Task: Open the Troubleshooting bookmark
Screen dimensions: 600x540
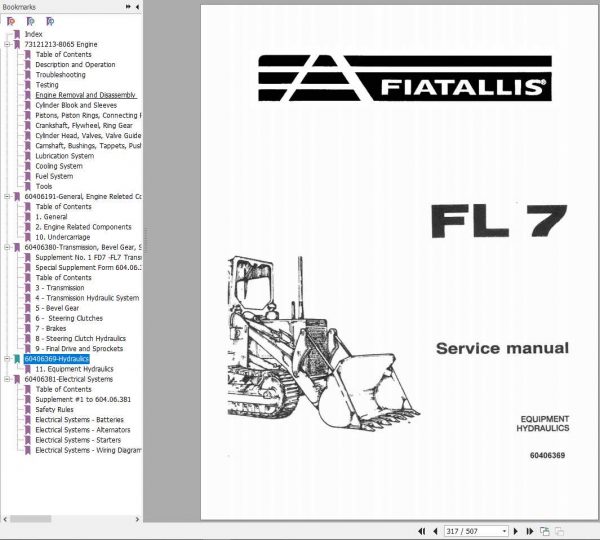Action: 60,75
